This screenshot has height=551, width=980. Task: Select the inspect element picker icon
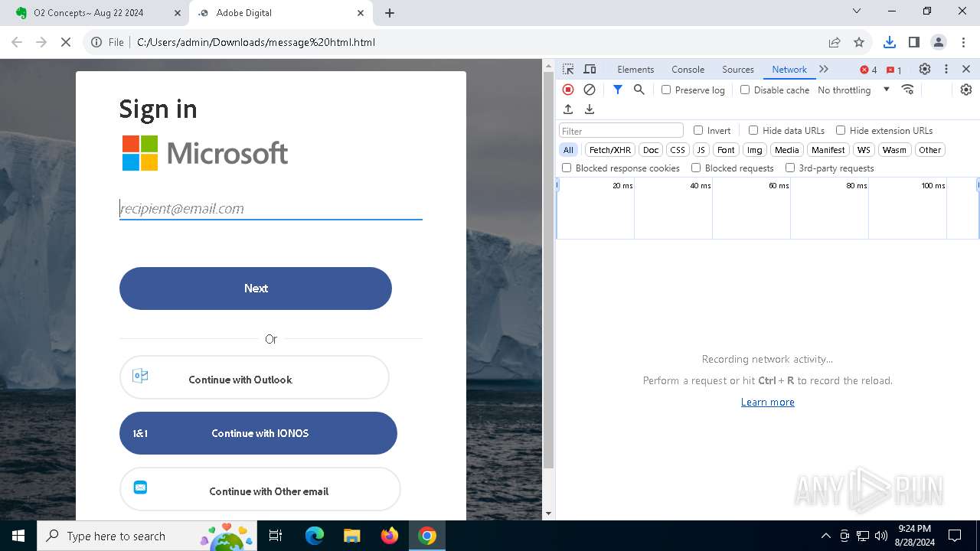click(x=568, y=69)
